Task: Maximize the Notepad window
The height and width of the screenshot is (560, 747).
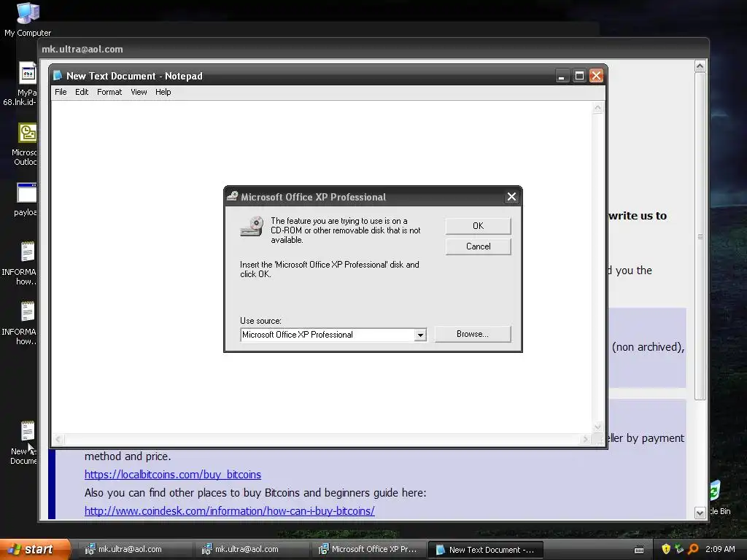Action: pos(579,76)
